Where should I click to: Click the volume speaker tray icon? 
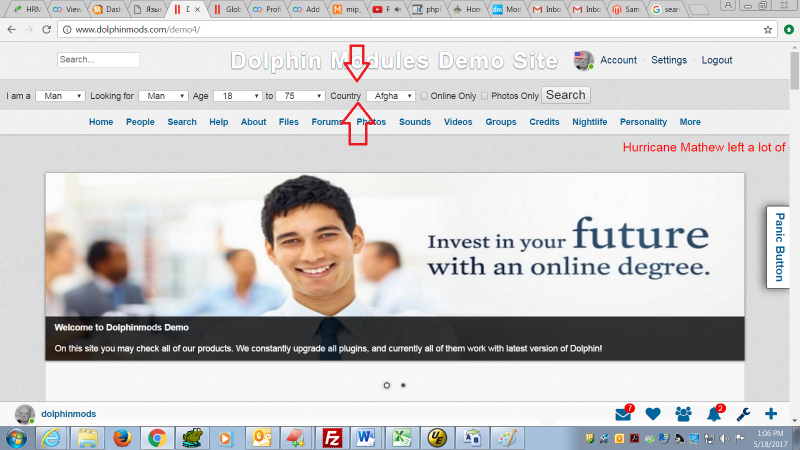click(x=724, y=438)
